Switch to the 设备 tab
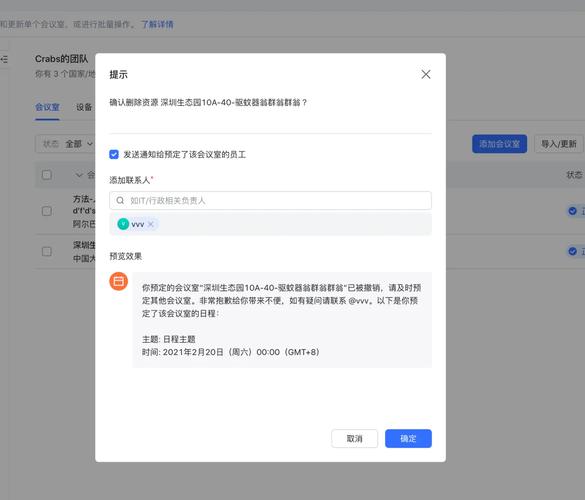This screenshot has height=500, width=585. point(84,107)
